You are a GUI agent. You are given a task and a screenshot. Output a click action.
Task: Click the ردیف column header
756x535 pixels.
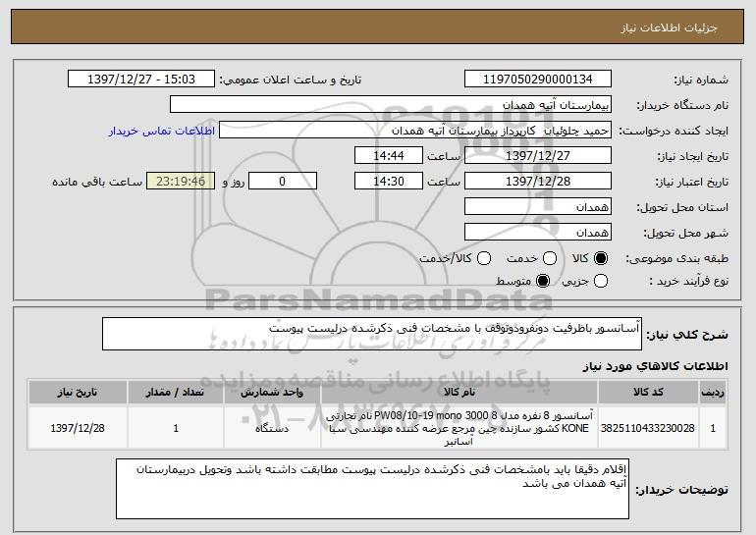713,393
